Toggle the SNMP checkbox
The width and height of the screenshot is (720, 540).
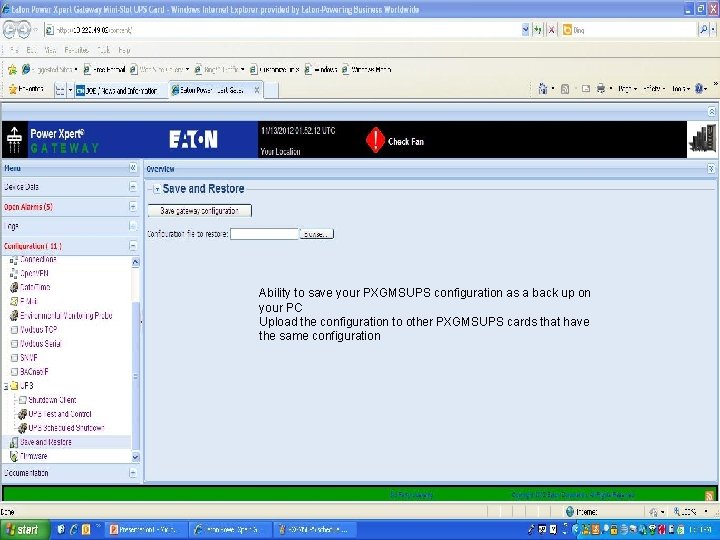[14, 358]
